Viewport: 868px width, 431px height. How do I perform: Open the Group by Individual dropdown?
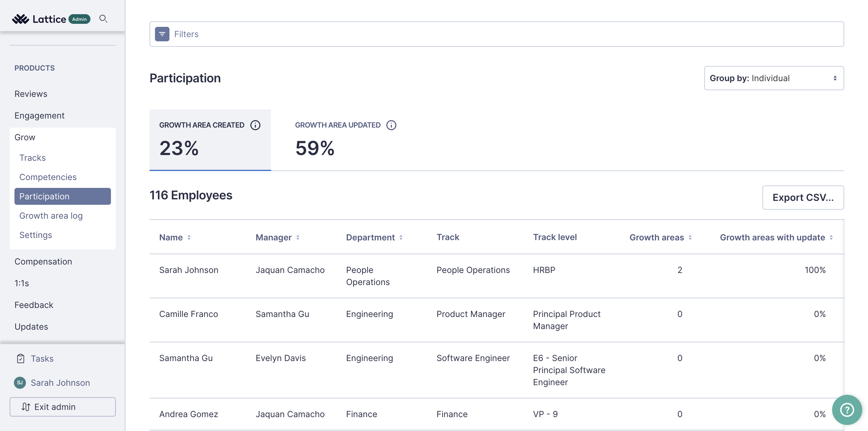(774, 78)
